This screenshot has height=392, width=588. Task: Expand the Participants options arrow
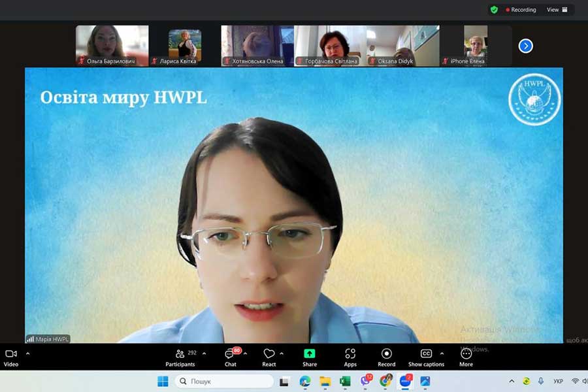tap(204, 353)
